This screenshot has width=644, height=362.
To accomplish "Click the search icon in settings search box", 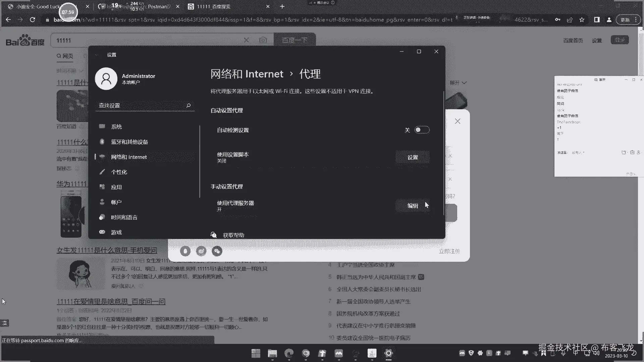I will [189, 105].
